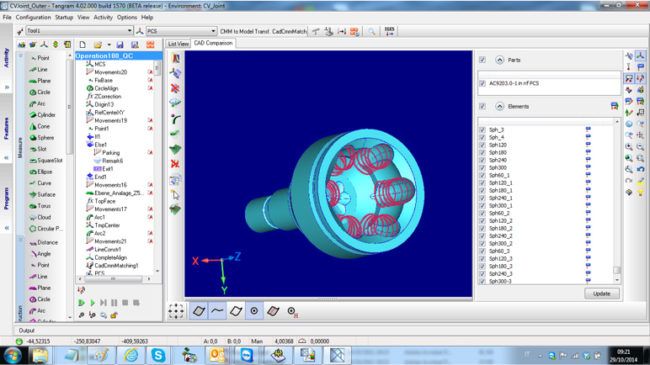Pick the Torus feature icon
Viewport: 650px width, 365px height.
click(x=33, y=206)
